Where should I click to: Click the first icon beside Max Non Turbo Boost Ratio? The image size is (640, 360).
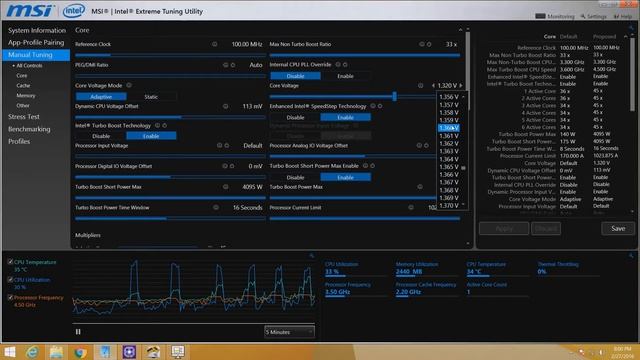tap(422, 44)
